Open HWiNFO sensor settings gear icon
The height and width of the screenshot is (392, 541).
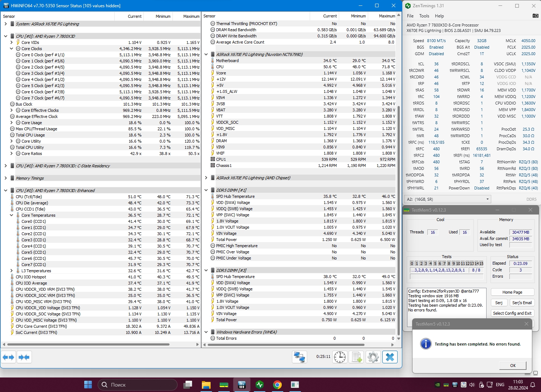click(x=373, y=357)
